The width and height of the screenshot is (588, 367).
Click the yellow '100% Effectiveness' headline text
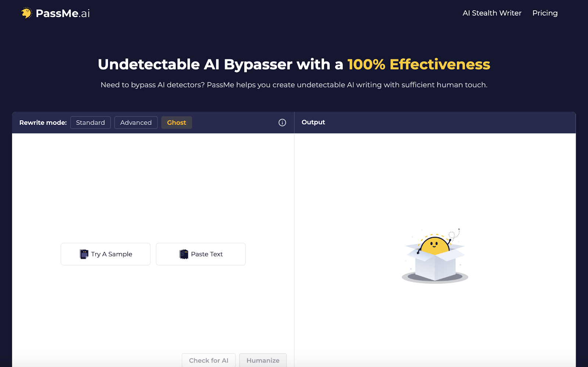[x=419, y=65]
